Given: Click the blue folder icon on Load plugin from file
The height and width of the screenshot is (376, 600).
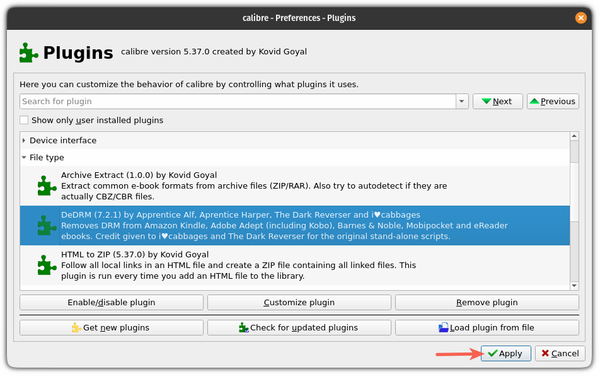Looking at the screenshot, I should point(443,328).
